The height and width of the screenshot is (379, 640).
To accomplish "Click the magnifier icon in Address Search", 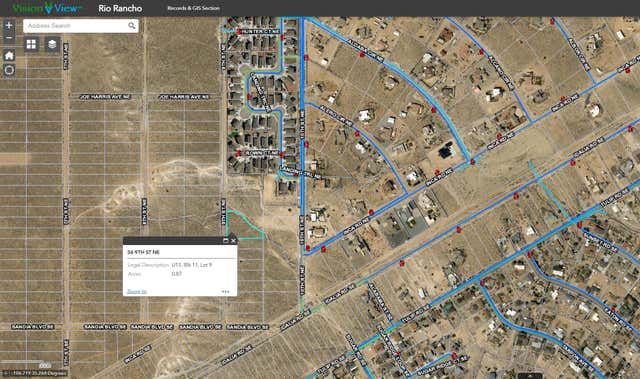I will pyautogui.click(x=132, y=26).
